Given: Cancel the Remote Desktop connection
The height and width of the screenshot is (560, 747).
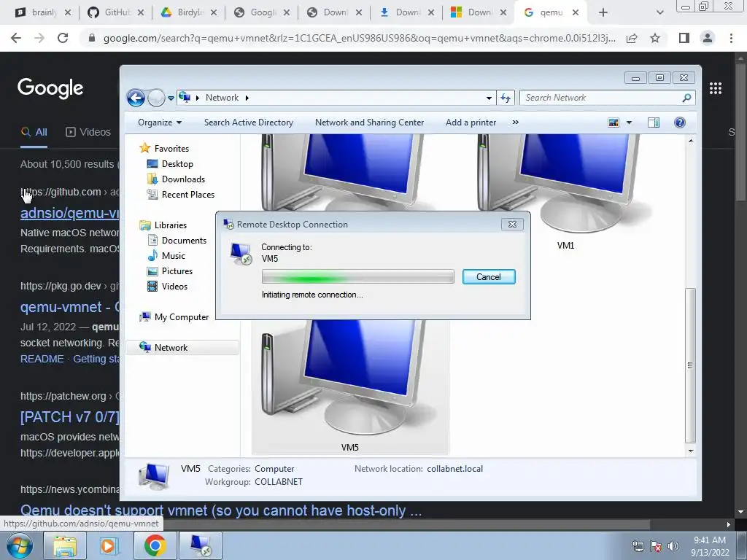Looking at the screenshot, I should coord(489,277).
